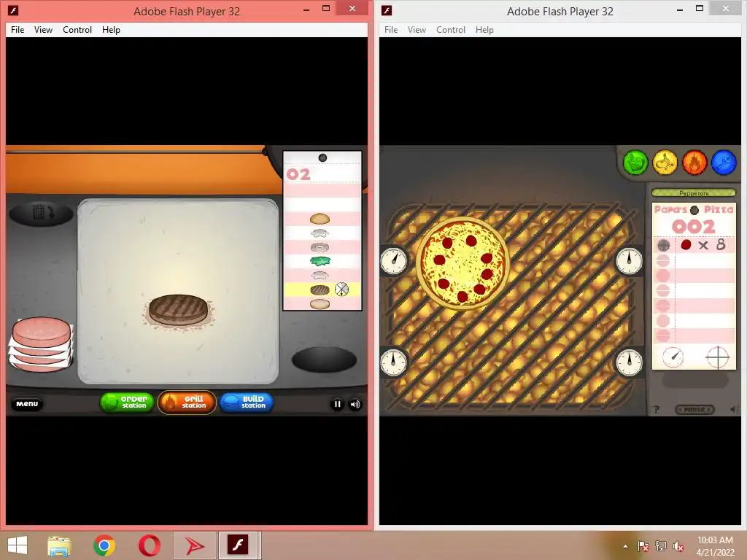The image size is (747, 560).
Task: Select the patty row on ticket 02
Action: pos(322,289)
